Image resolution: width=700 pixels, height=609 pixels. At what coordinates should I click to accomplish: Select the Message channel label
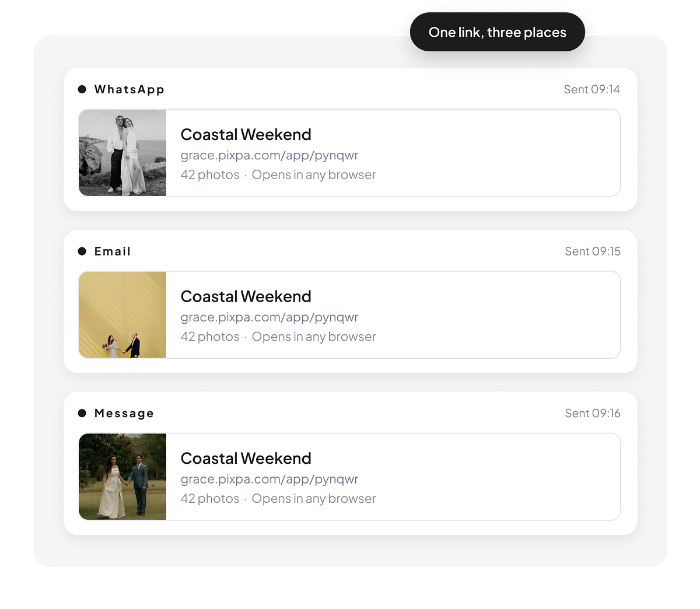click(124, 414)
